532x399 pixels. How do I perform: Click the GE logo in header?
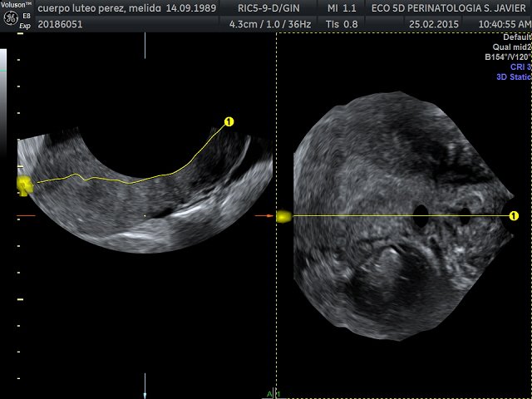click(11, 18)
